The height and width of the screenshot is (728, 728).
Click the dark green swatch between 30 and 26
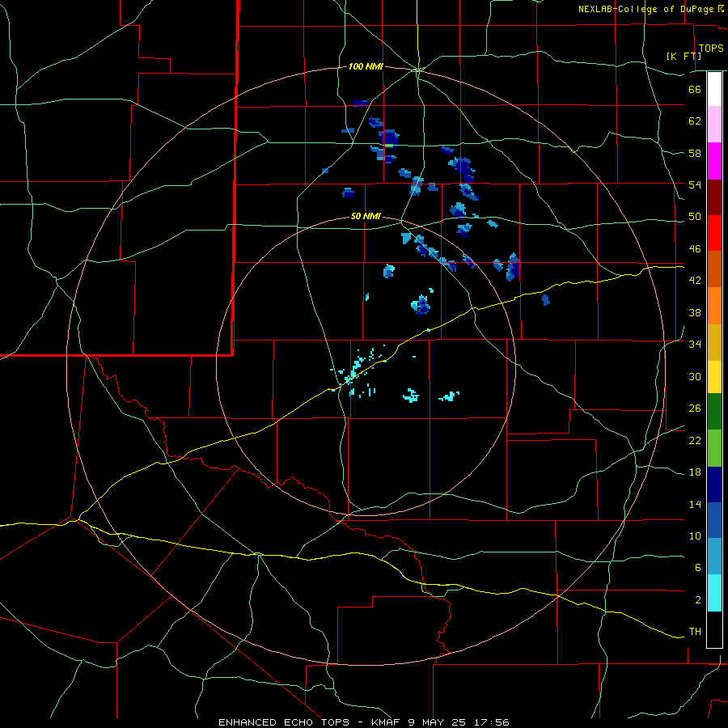[x=714, y=412]
